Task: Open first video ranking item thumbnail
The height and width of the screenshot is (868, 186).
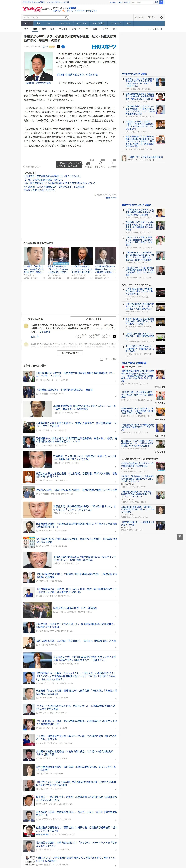Action: pyautogui.click(x=160, y=292)
